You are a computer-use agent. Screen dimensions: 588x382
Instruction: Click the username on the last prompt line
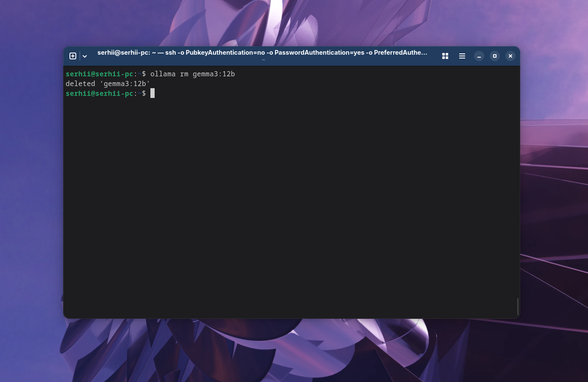(99, 93)
